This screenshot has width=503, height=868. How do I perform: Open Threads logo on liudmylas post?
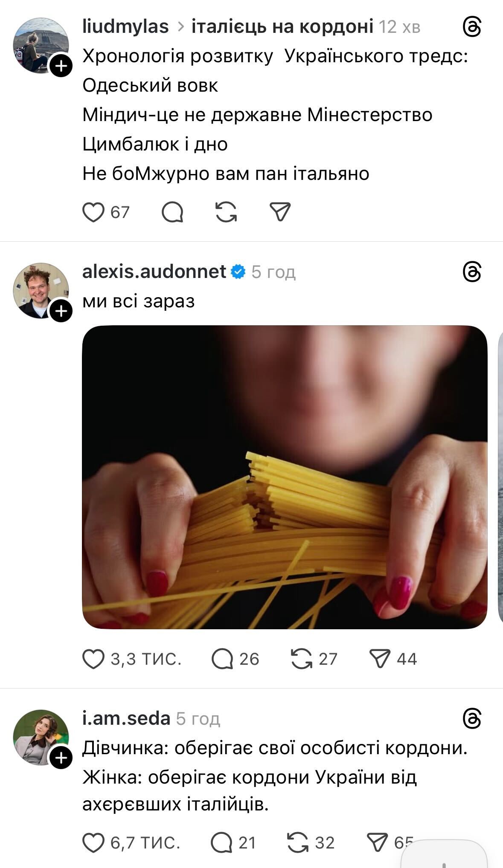click(472, 27)
